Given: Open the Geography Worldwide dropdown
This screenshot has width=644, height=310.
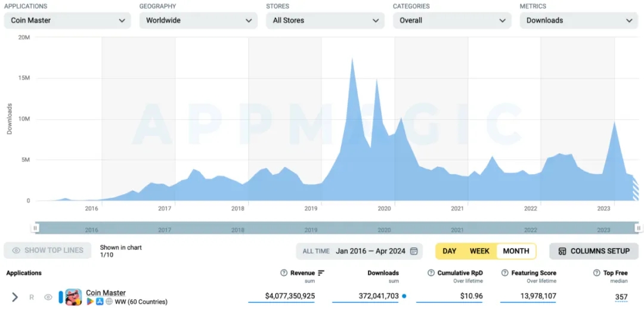Looking at the screenshot, I should [x=198, y=20].
